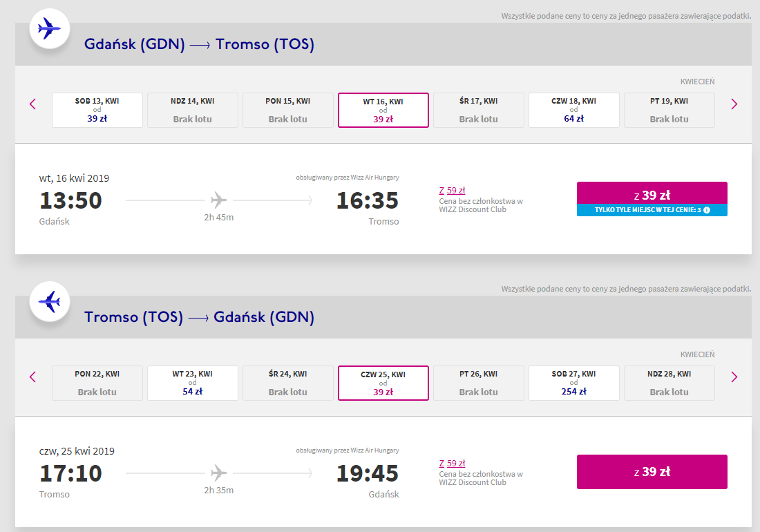
Task: Show previous dates for Tromso to Gdańsk
Action: tap(32, 377)
